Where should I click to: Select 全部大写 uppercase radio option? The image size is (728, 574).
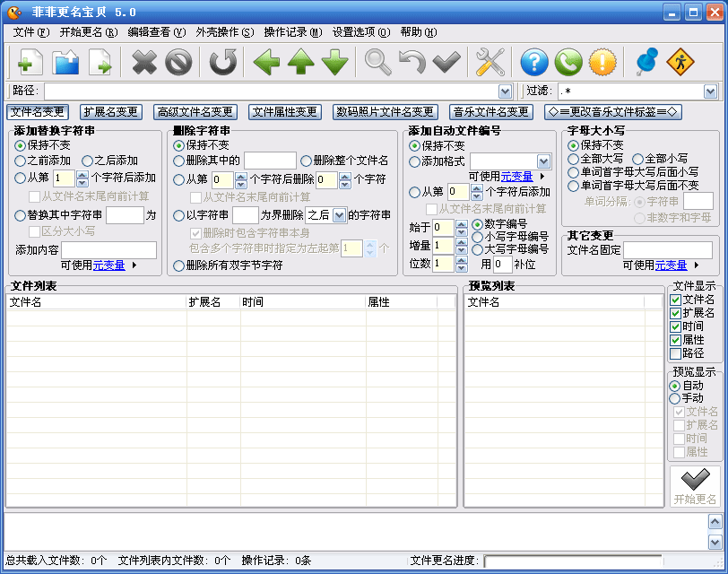click(574, 159)
